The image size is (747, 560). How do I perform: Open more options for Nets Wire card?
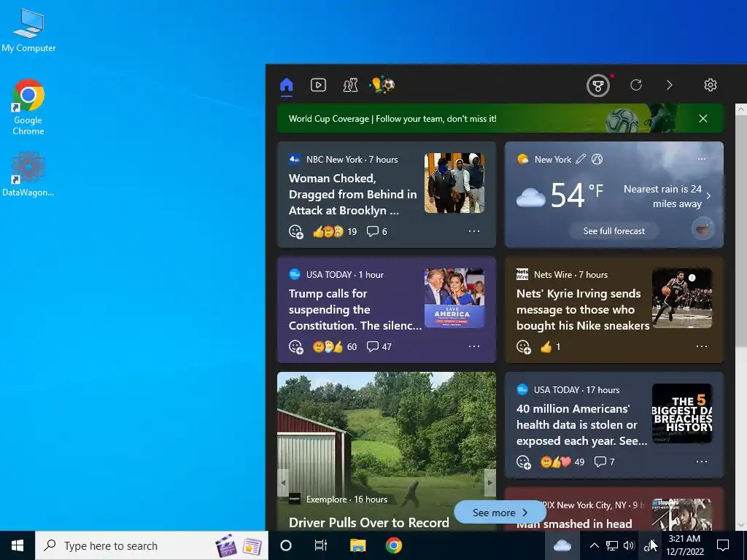pos(702,346)
